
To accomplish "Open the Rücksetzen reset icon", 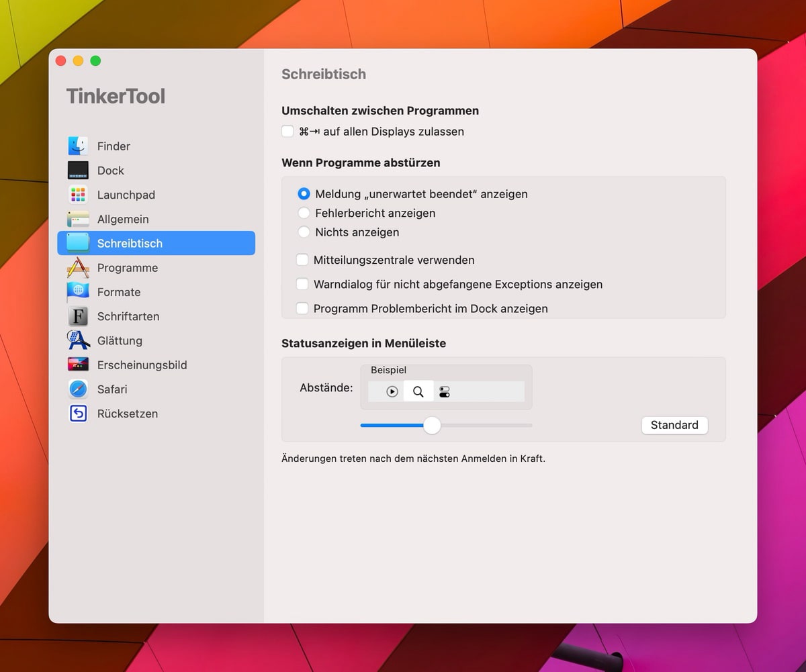I will (78, 414).
